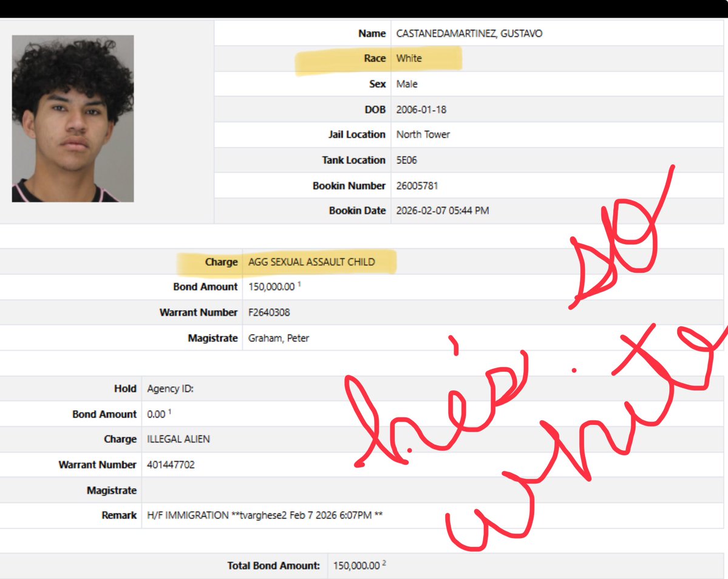Click the 'Charge' label beside AGG SEXUAL ASSAULT CHILD
The height and width of the screenshot is (579, 728).
(222, 262)
